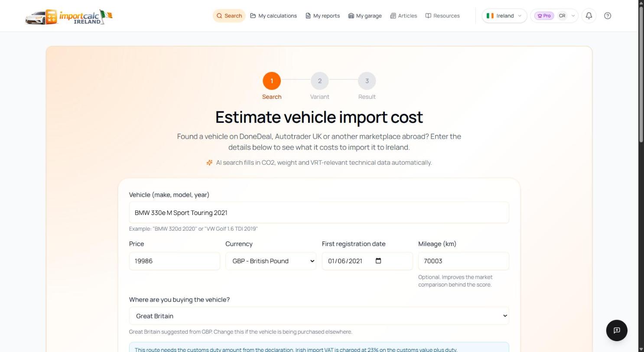
Task: Open the help question mark icon
Action: click(x=608, y=16)
